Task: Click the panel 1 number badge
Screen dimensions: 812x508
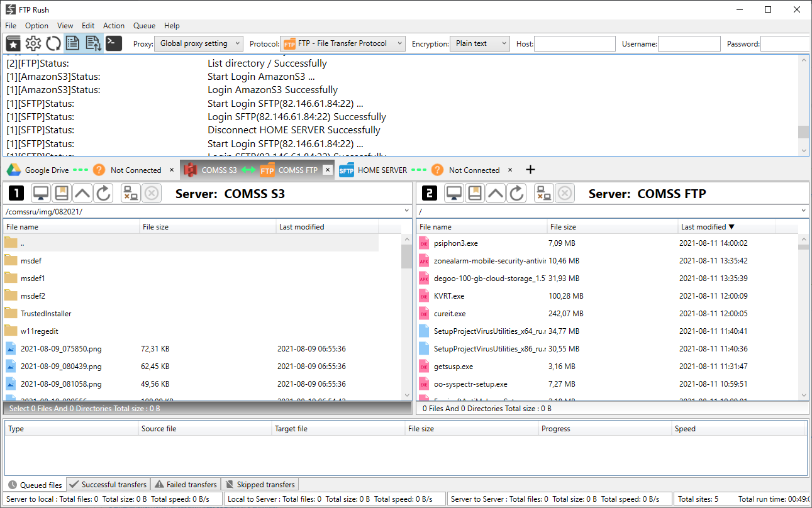Action: pos(16,194)
